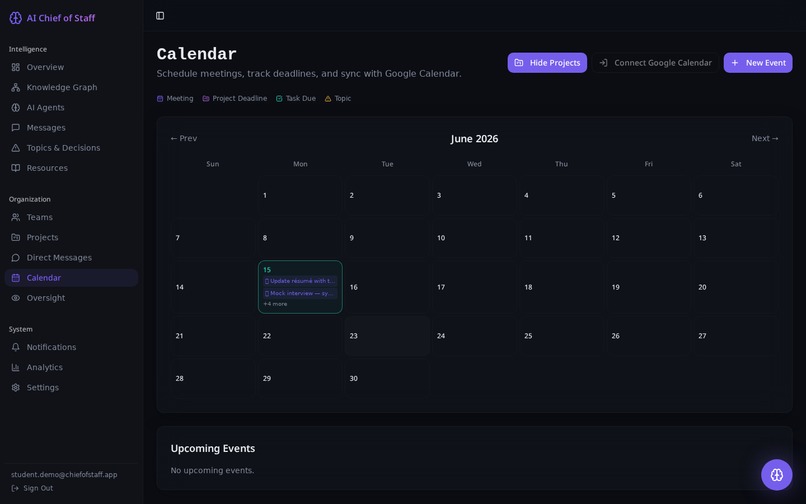This screenshot has width=806, height=504.
Task: Select June 4 on the calendar
Action: coord(561,195)
